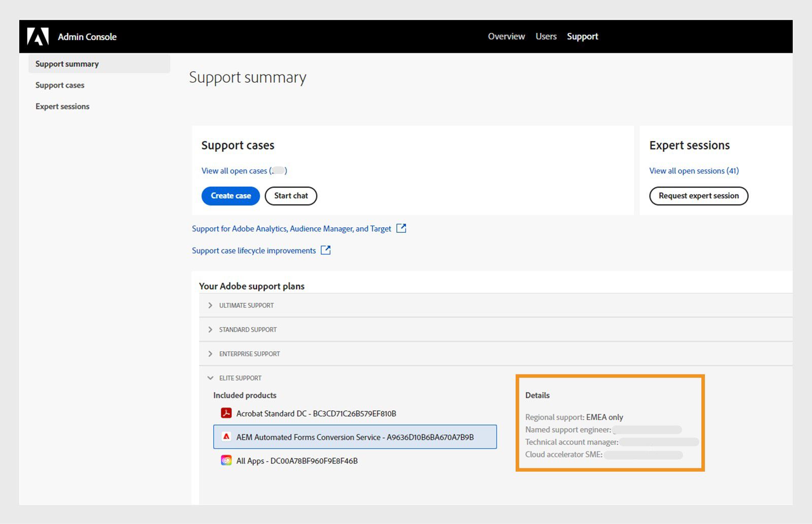
Task: Switch to the Users tab
Action: point(546,37)
